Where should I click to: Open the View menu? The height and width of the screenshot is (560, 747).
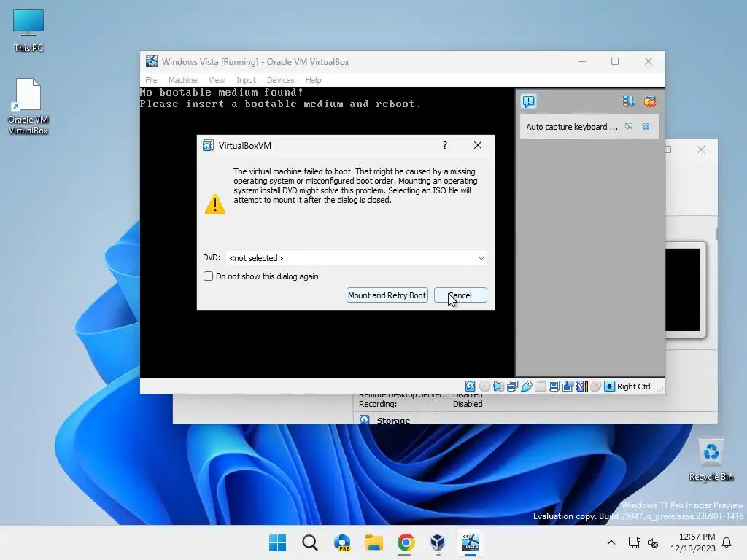coord(217,80)
